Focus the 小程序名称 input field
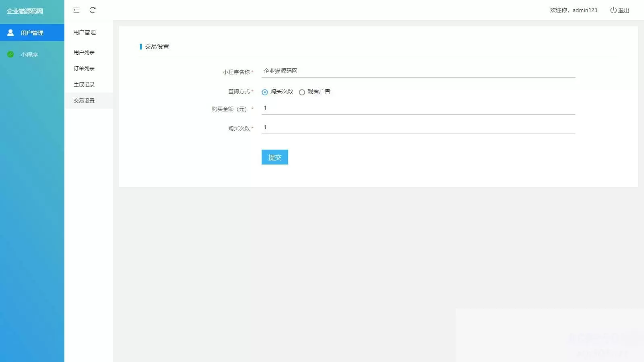 (x=418, y=71)
